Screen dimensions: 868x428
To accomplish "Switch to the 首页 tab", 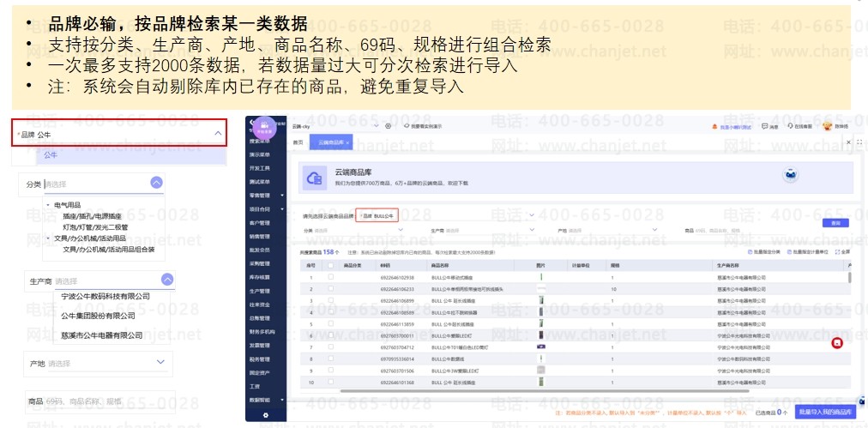I will coord(298,142).
